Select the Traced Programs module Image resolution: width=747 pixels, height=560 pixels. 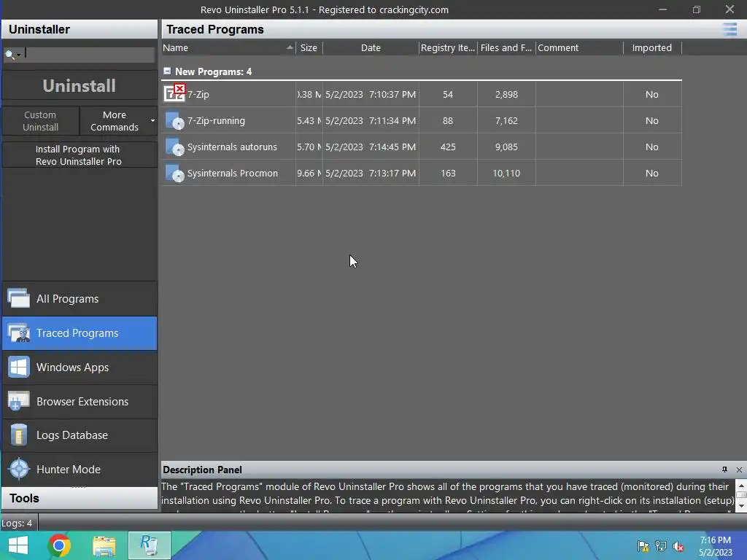coord(79,332)
